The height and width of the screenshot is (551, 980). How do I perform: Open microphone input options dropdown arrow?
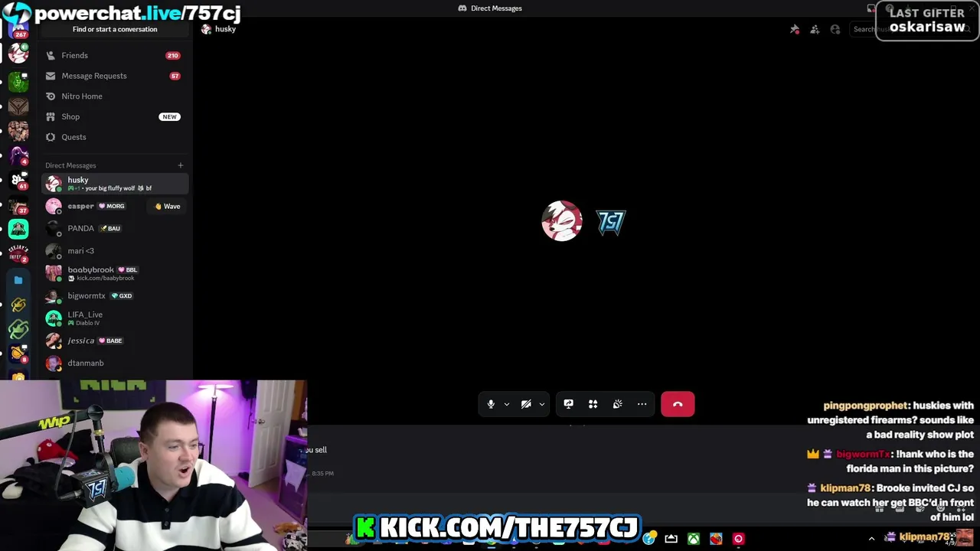[x=507, y=404]
